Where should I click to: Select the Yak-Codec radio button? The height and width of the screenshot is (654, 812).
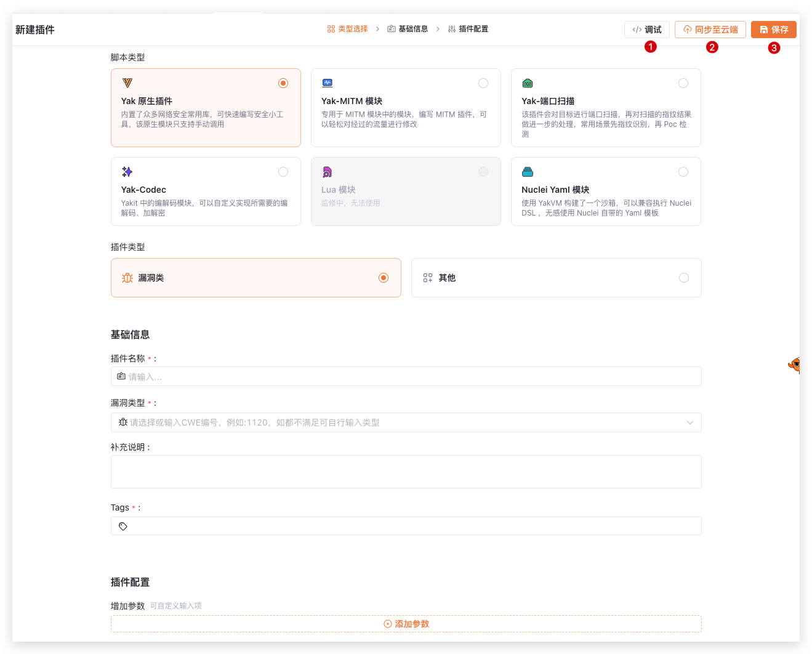coord(283,172)
